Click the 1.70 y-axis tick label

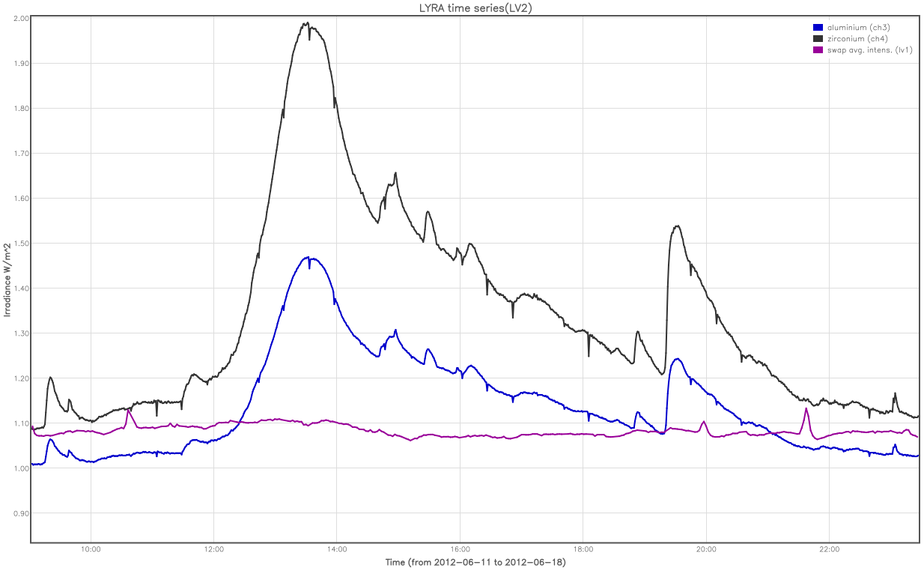tap(21, 153)
